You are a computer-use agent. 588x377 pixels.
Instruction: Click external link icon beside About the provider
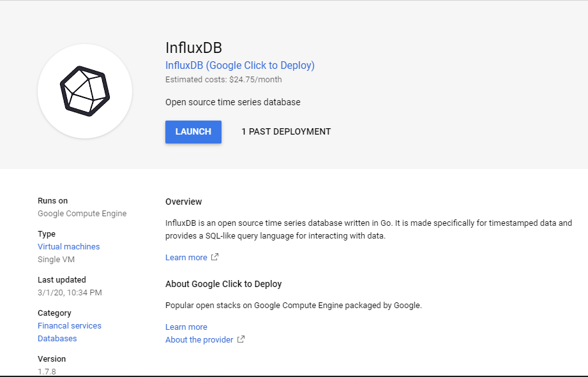point(241,339)
